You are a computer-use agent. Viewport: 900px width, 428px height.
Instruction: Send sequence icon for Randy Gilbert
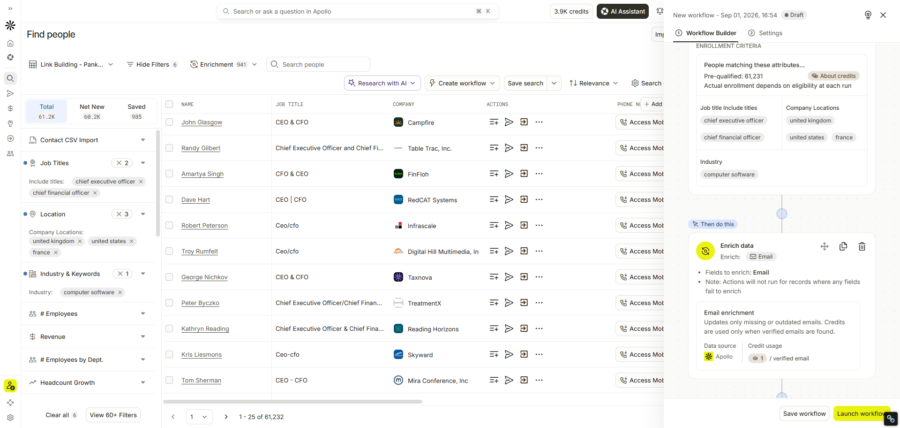click(x=509, y=148)
